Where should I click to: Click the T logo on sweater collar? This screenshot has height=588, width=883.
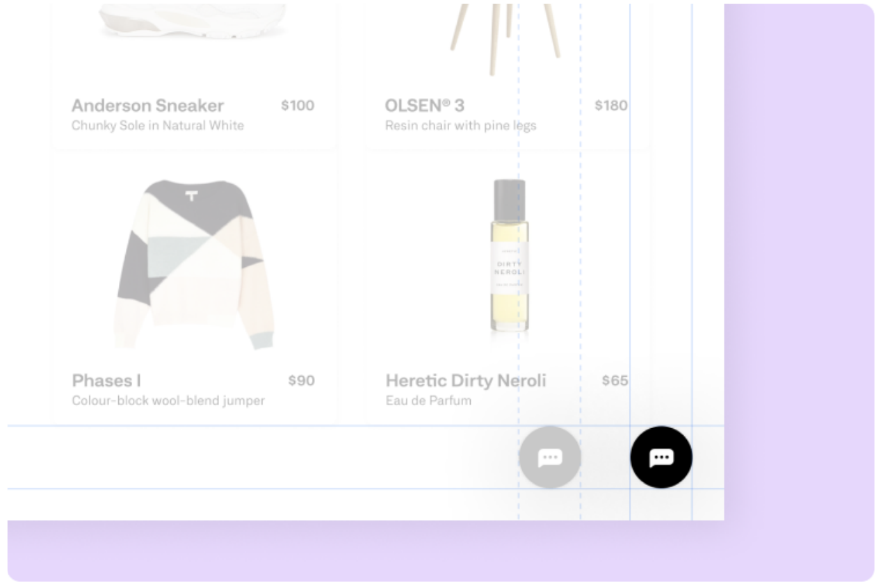[193, 196]
